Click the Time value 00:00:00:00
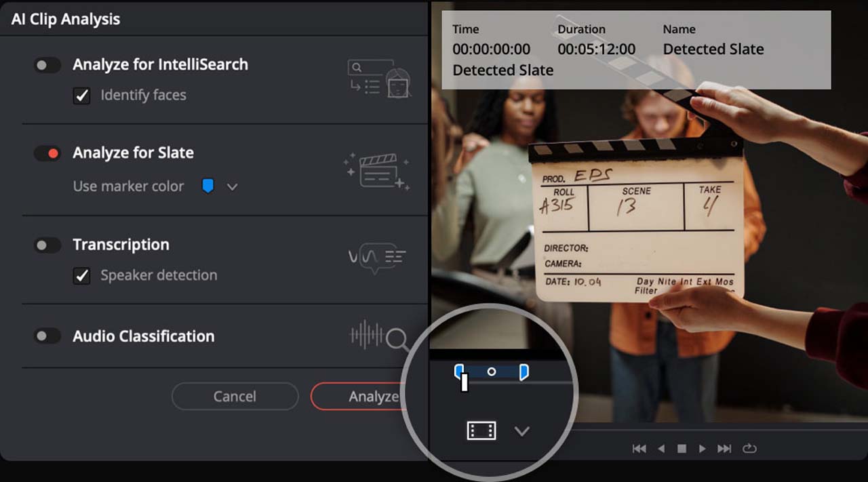 click(492, 49)
